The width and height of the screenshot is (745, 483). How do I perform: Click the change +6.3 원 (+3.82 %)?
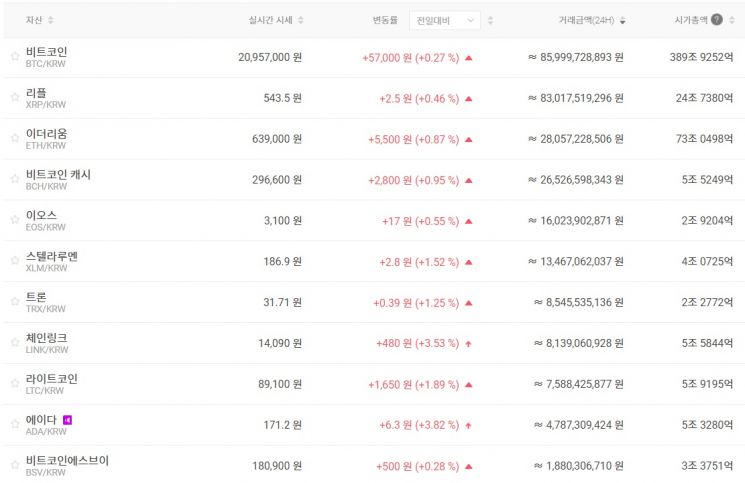click(x=419, y=425)
